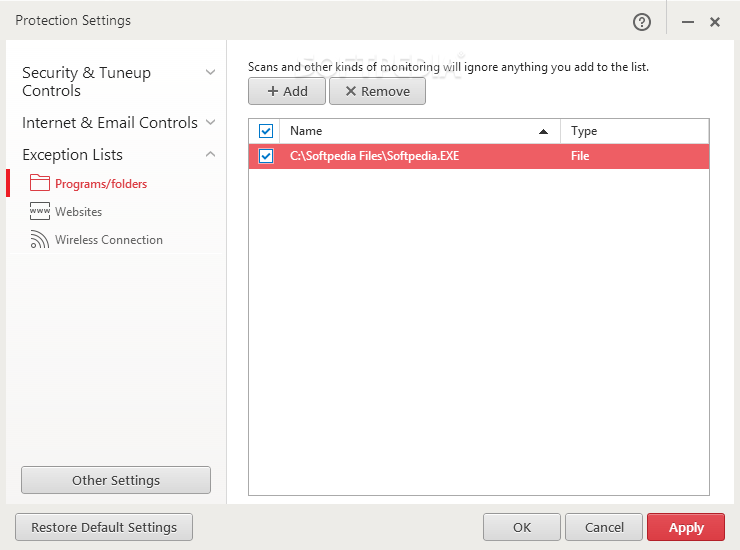Collapse the Exception Lists chevron

(210, 154)
